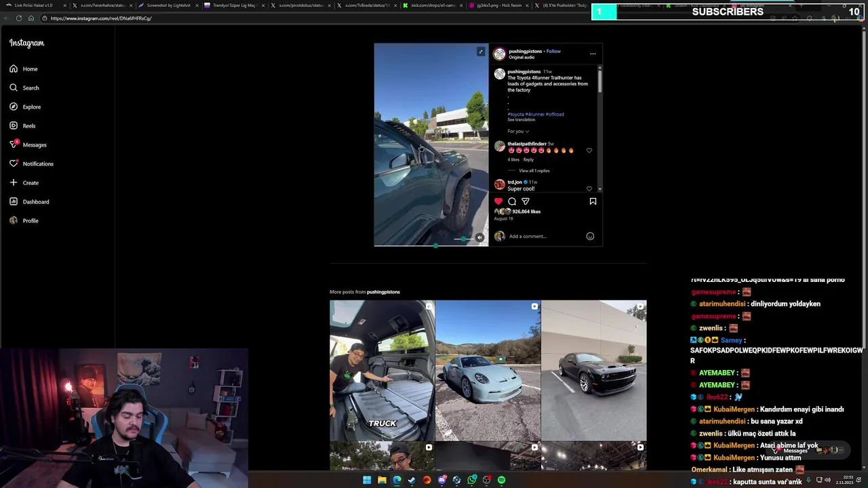Click the comments panel scrollbar
The width and height of the screenshot is (868, 488).
pos(599,80)
